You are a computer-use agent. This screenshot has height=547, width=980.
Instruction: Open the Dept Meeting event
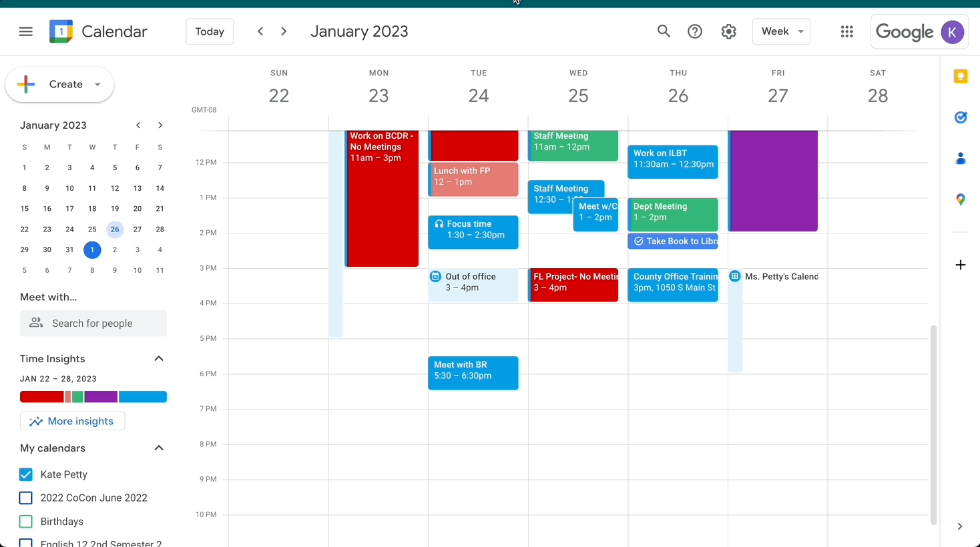(673, 215)
